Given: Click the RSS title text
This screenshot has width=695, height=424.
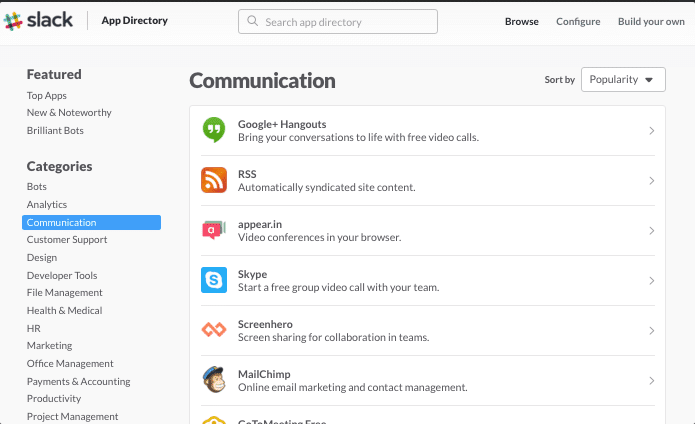Looking at the screenshot, I should 247,174.
